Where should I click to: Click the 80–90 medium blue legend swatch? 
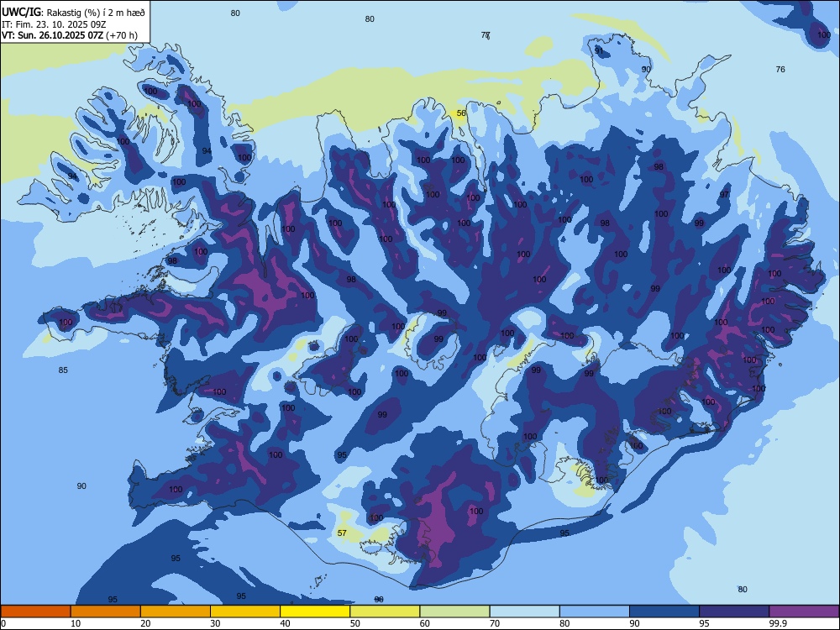click(594, 612)
